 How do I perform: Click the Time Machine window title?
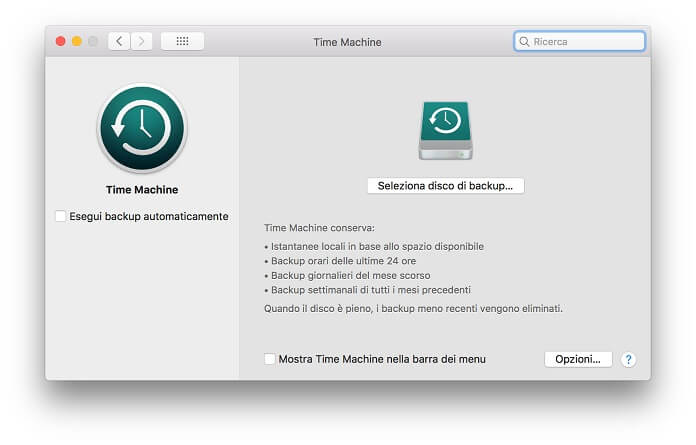point(347,42)
